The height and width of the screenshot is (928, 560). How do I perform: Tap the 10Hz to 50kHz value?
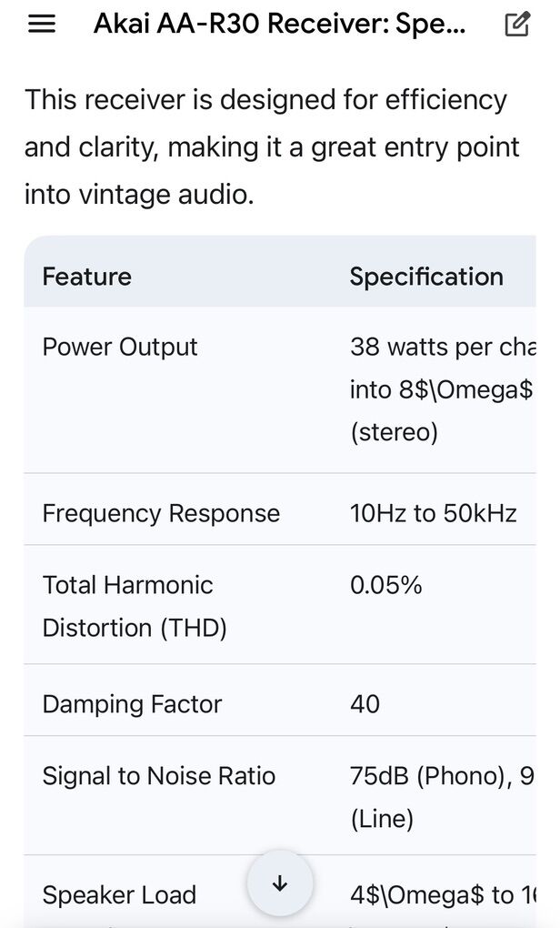tap(433, 513)
